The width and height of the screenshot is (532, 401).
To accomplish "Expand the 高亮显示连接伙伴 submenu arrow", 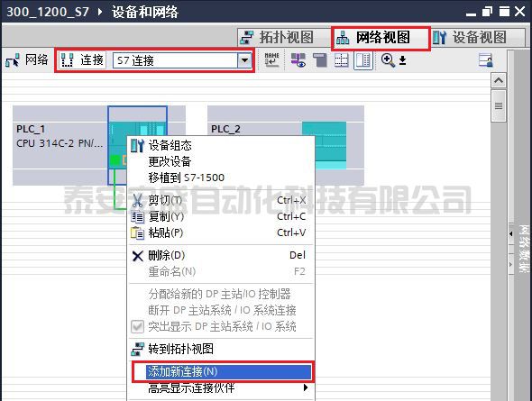I will point(306,387).
